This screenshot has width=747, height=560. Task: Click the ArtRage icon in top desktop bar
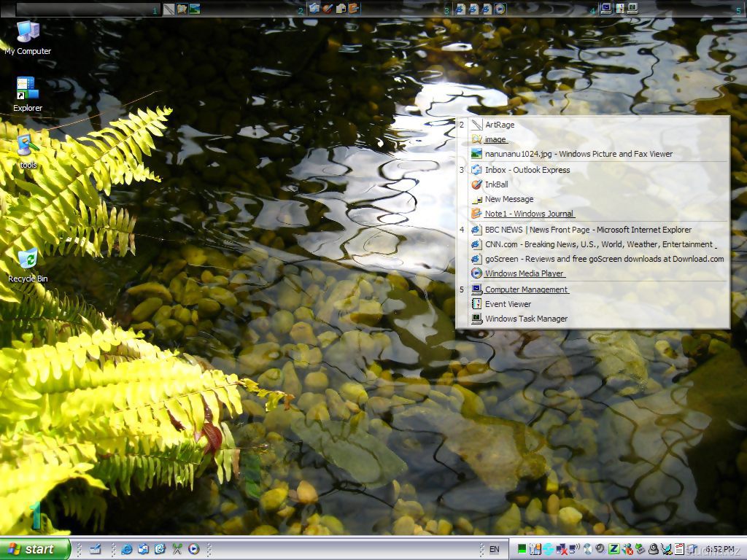(x=169, y=9)
